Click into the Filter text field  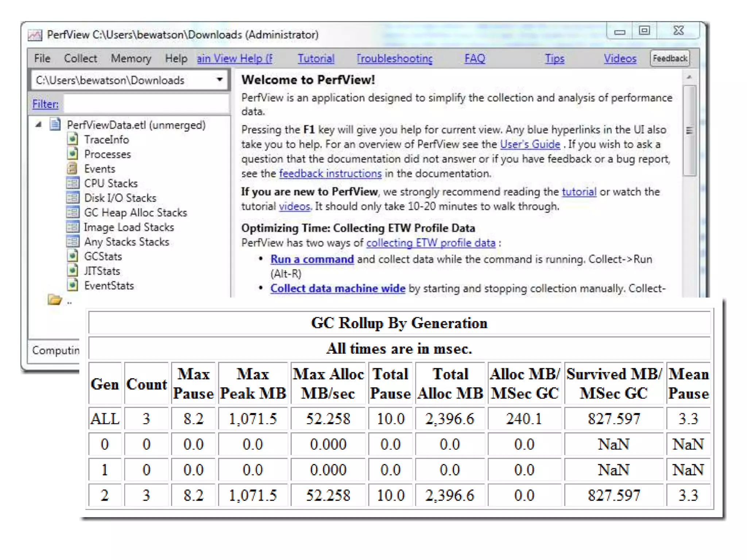coord(146,104)
